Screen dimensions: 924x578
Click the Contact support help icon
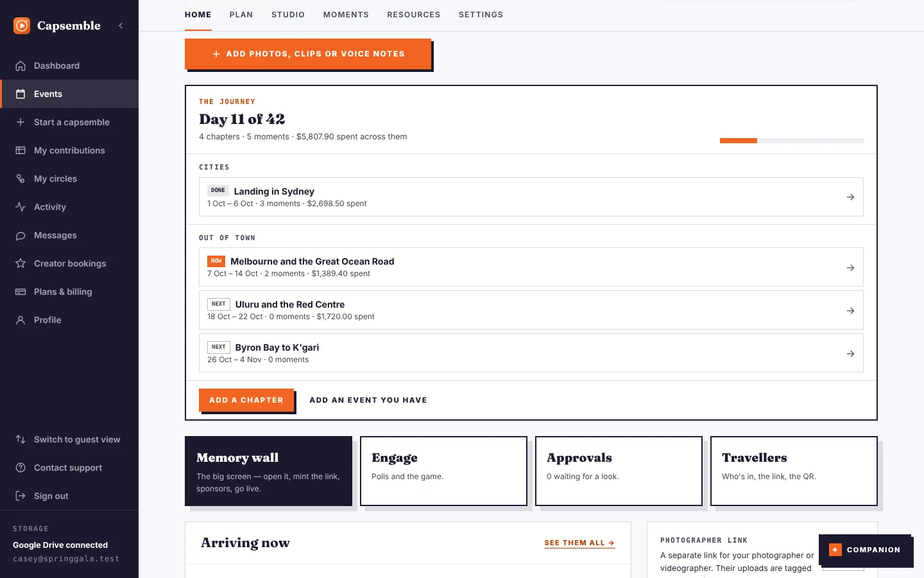pyautogui.click(x=21, y=468)
